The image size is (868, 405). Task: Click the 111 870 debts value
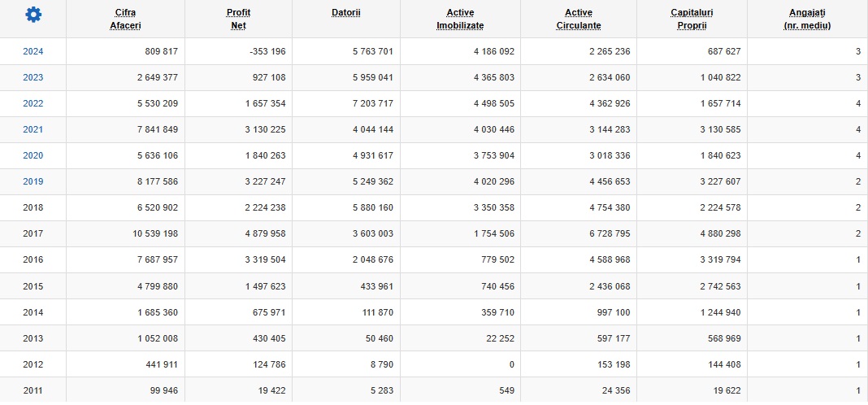coord(377,312)
